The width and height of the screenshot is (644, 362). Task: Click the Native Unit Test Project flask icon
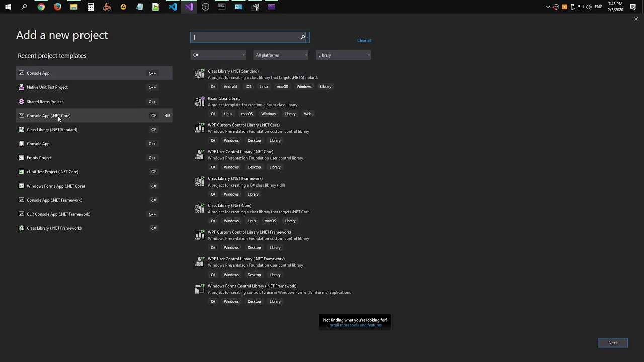coord(21,87)
